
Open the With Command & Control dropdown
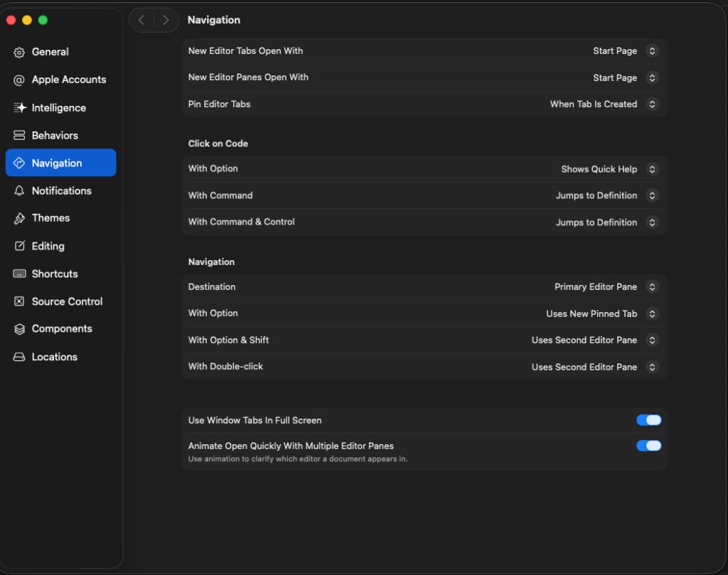coord(651,222)
